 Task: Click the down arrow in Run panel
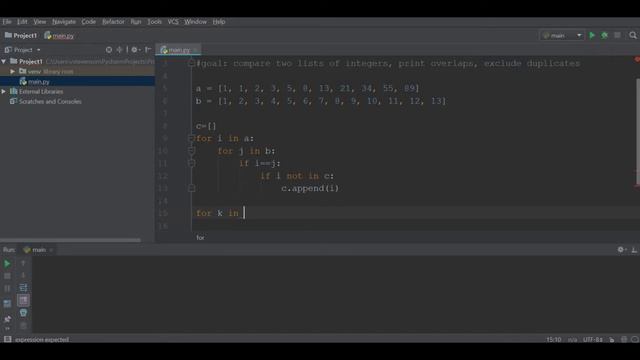click(23, 276)
